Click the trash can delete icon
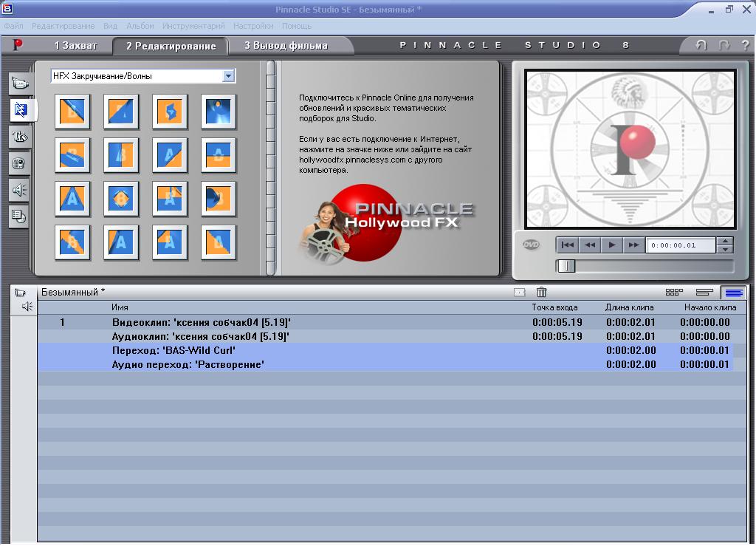The width and height of the screenshot is (756, 546). [x=541, y=292]
